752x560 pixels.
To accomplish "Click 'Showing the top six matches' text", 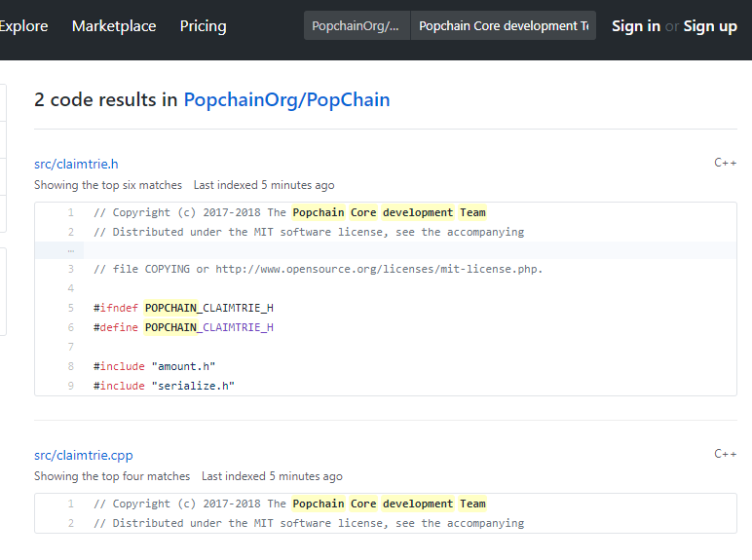I will tap(108, 185).
